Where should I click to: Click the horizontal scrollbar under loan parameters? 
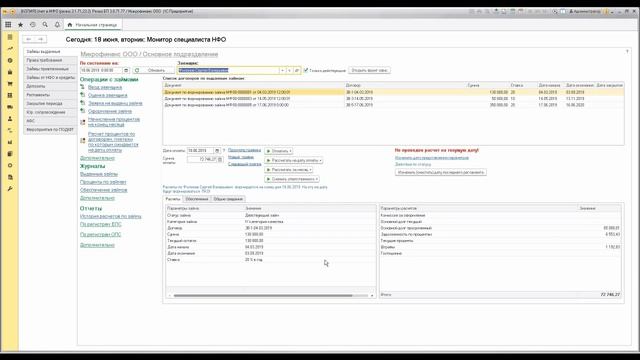(x=263, y=296)
